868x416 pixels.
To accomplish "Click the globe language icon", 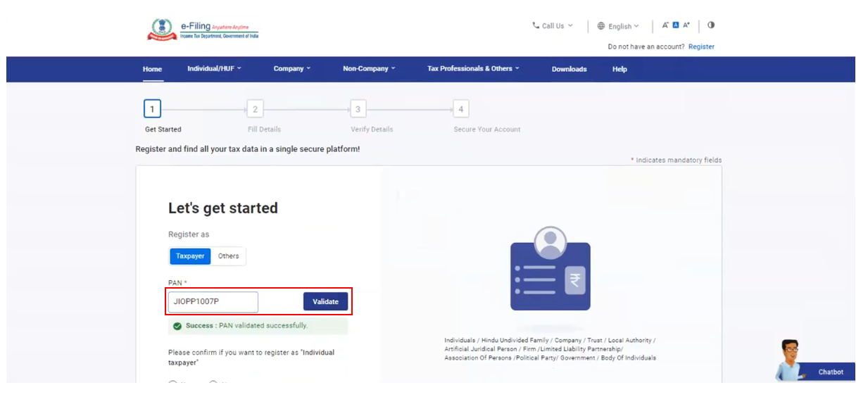I will tap(600, 26).
